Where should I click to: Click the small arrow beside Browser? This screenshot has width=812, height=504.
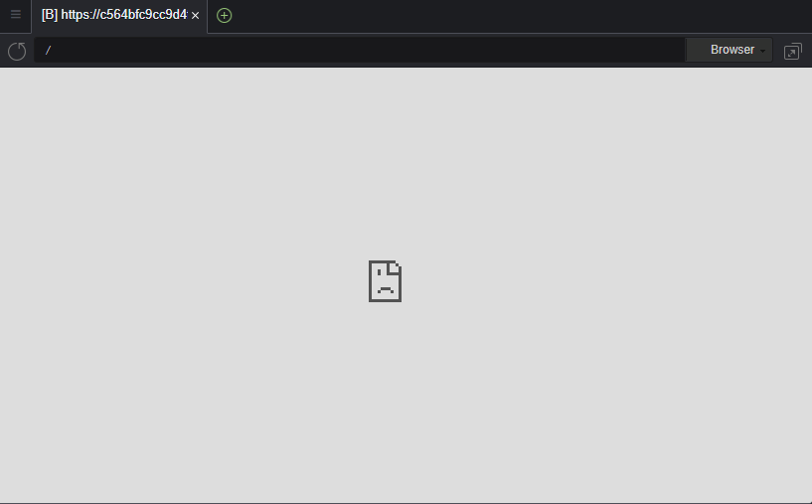[x=763, y=51]
